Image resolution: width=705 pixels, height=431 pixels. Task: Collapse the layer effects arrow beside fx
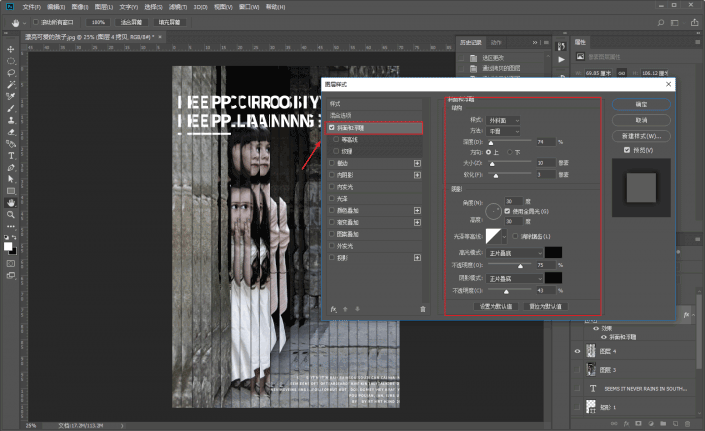pos(695,315)
